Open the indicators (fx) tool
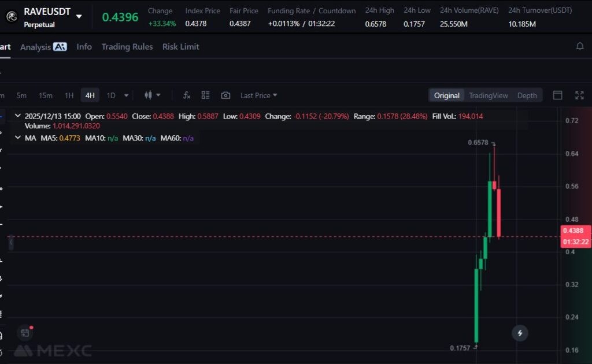The height and width of the screenshot is (364, 592). pyautogui.click(x=187, y=95)
